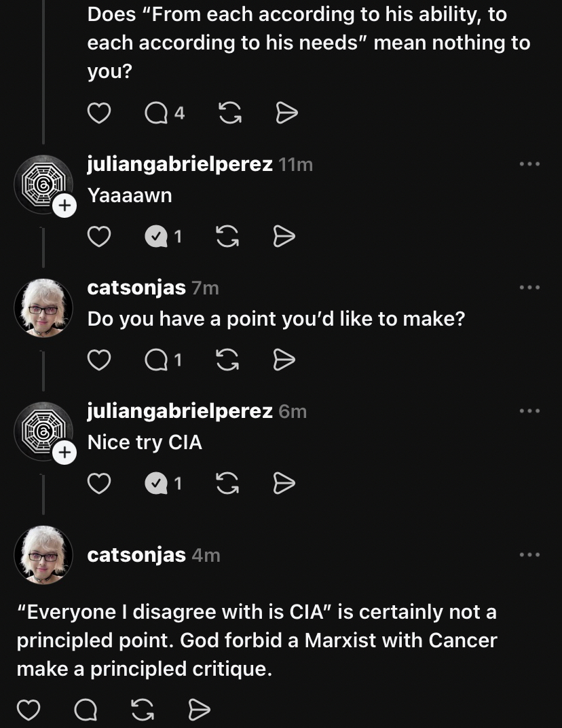Repost the top quoted Marx post

tap(230, 113)
